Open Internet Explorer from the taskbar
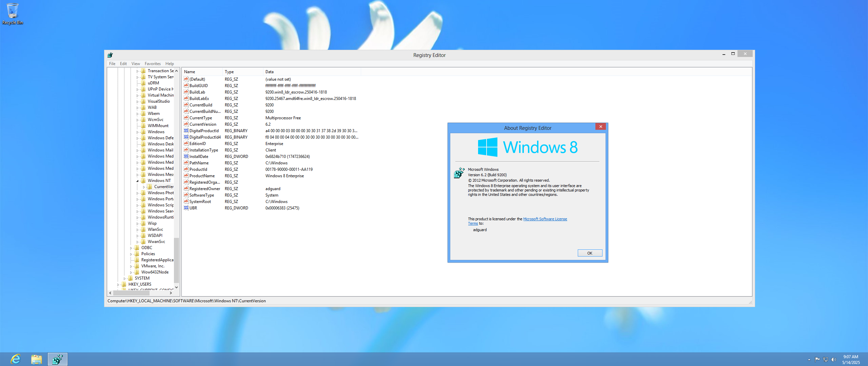The image size is (868, 366). pyautogui.click(x=16, y=359)
